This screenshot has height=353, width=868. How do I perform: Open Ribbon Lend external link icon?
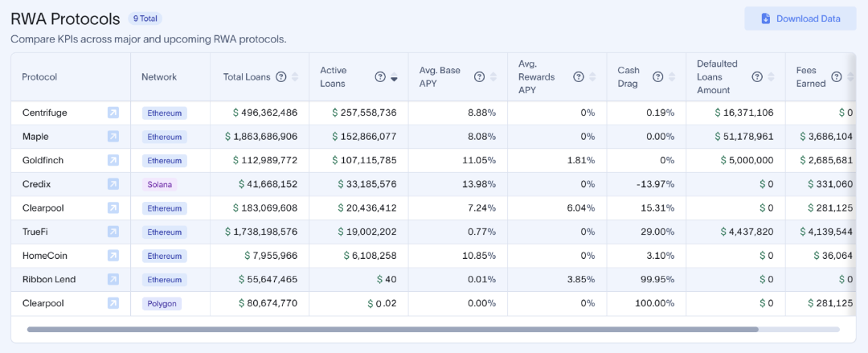click(113, 280)
